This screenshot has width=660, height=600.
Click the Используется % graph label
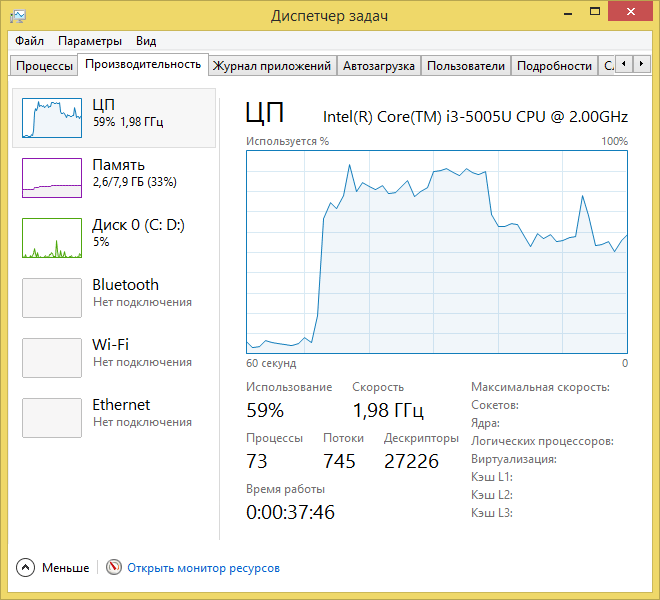pyautogui.click(x=287, y=141)
